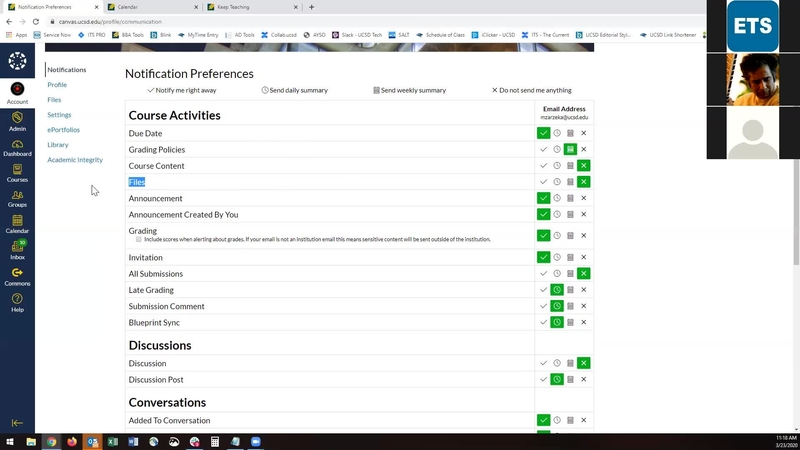This screenshot has width=800, height=450.
Task: Click the Help icon in Canvas sidebar
Action: (17, 302)
